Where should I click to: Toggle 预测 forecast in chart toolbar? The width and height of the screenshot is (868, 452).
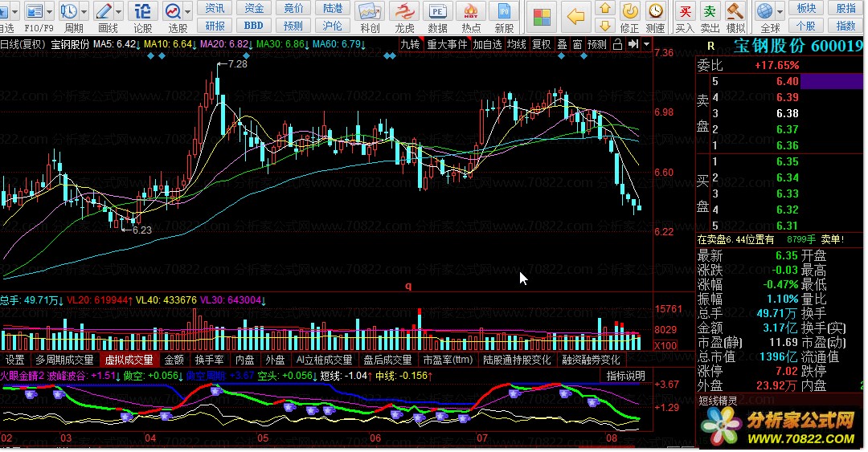tap(596, 44)
